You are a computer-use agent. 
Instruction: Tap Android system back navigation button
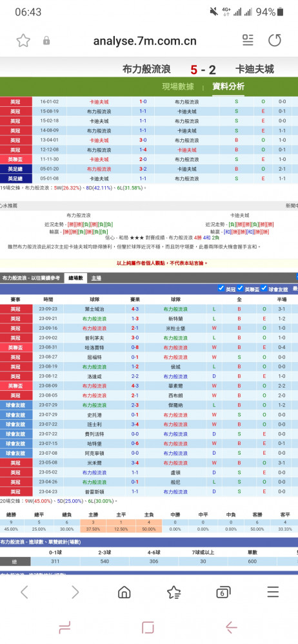click(232, 627)
